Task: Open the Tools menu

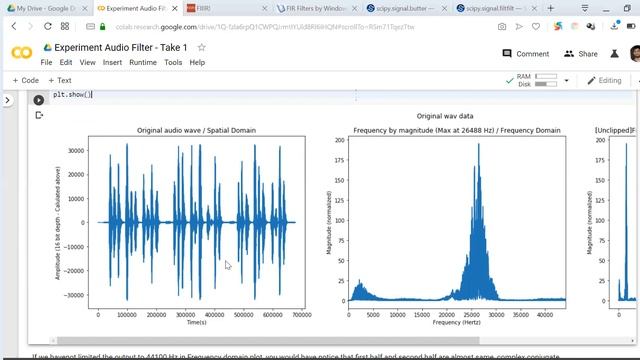Action: click(x=173, y=62)
